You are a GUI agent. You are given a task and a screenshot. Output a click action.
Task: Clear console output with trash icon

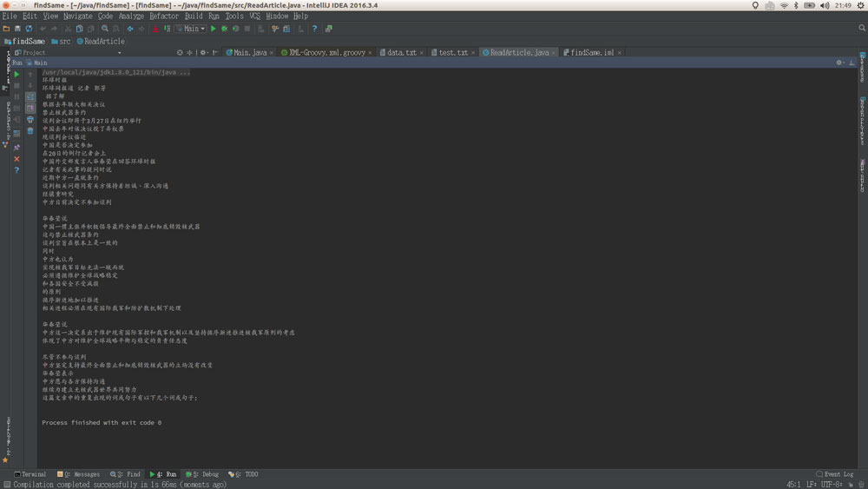pos(30,130)
